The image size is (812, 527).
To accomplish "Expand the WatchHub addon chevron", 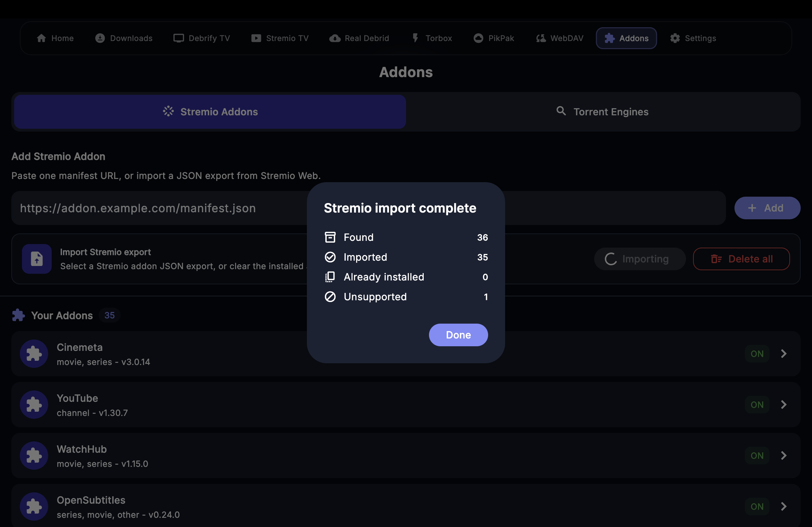I will [x=784, y=456].
